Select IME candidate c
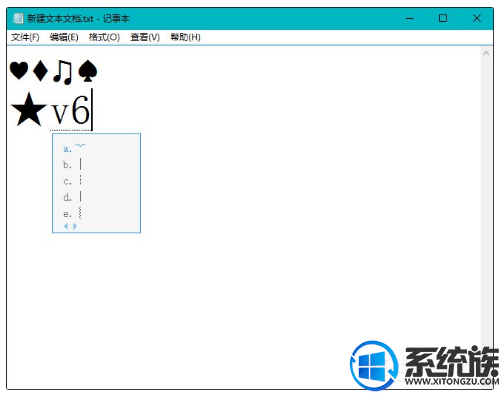 pyautogui.click(x=72, y=181)
